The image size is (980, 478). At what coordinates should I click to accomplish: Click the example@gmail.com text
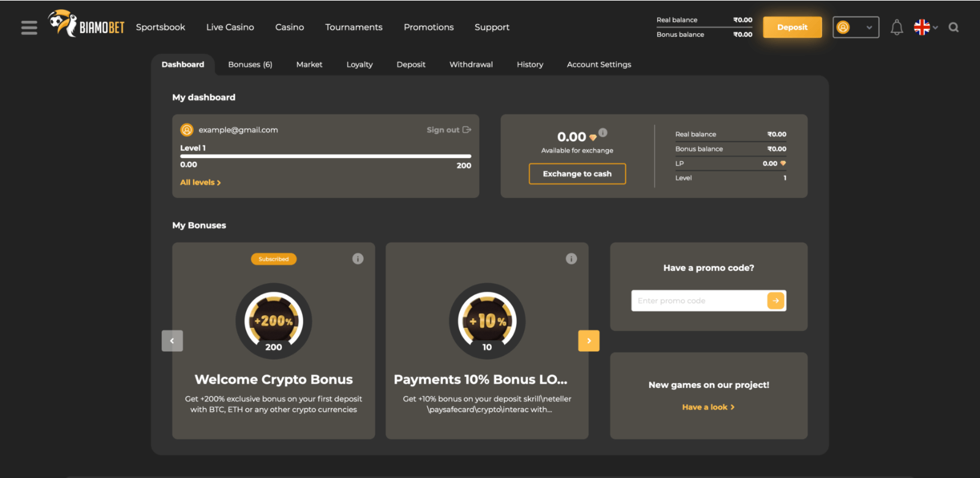(x=238, y=130)
